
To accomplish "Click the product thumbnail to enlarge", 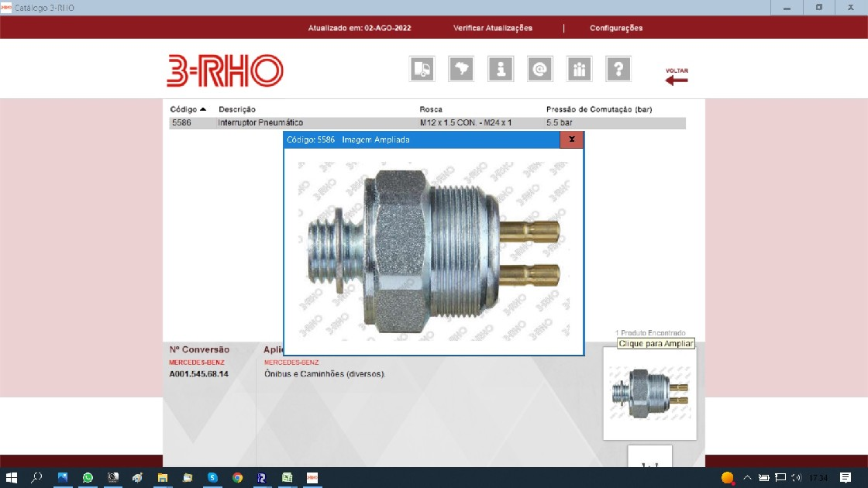I will coord(649,392).
